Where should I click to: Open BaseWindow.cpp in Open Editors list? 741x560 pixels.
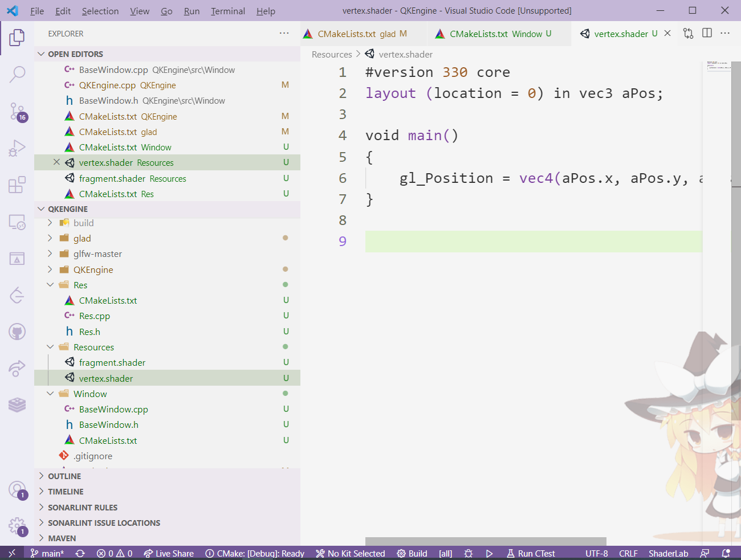click(x=167, y=70)
